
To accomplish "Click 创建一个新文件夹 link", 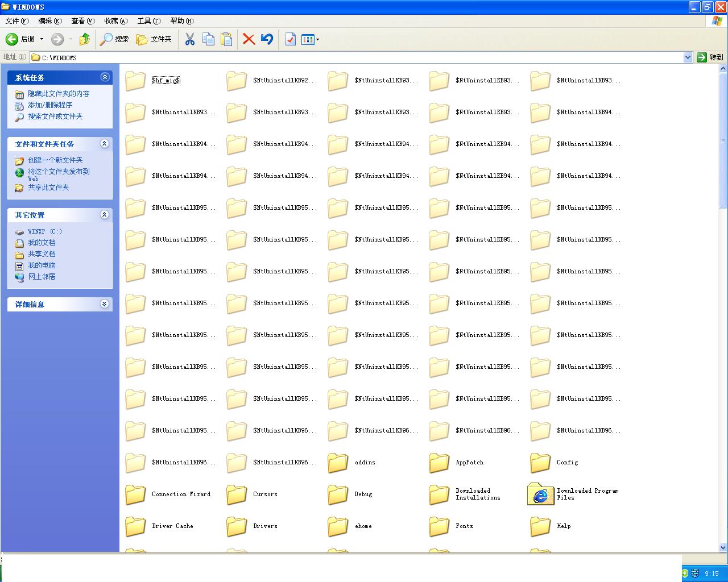I will 55,160.
